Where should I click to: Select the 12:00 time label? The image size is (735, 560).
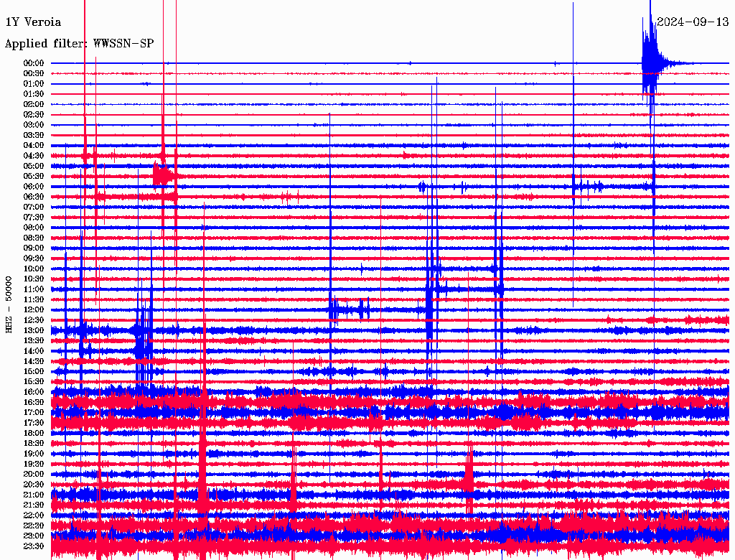pyautogui.click(x=34, y=309)
